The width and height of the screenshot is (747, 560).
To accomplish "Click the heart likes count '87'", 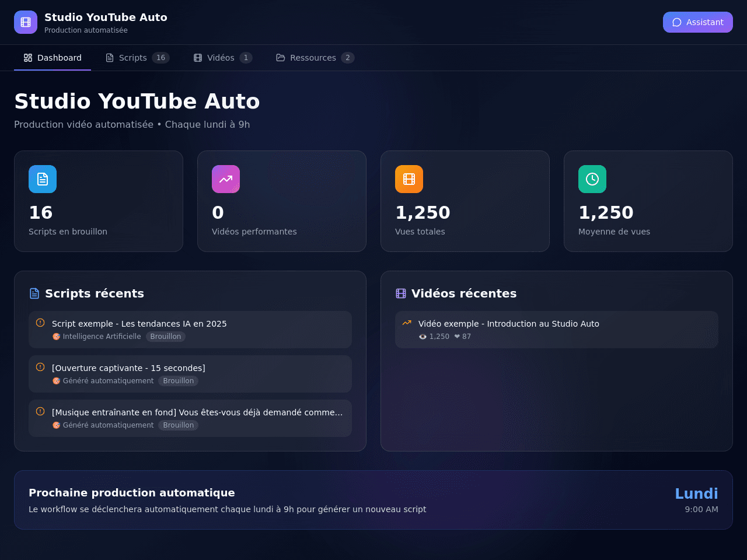I will click(x=463, y=337).
